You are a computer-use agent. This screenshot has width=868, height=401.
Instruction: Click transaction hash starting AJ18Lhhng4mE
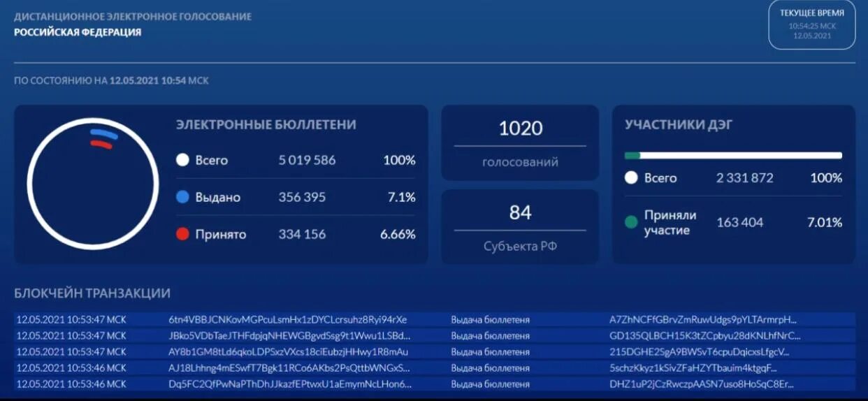(289, 367)
